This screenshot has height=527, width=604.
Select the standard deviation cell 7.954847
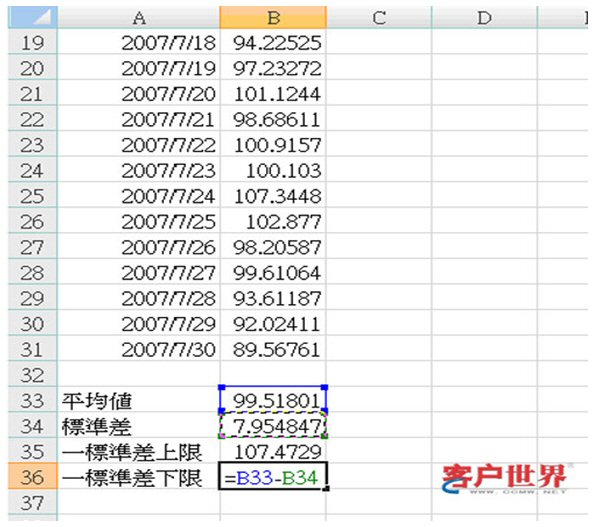(x=273, y=427)
